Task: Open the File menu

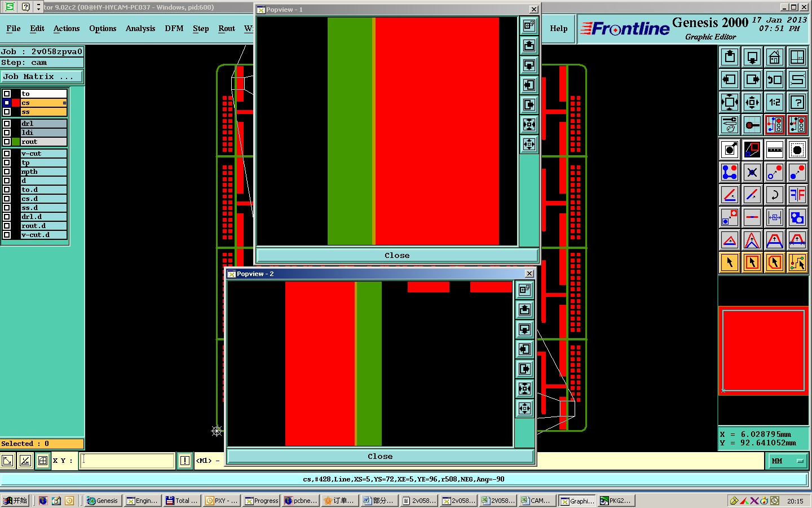Action: coord(14,28)
